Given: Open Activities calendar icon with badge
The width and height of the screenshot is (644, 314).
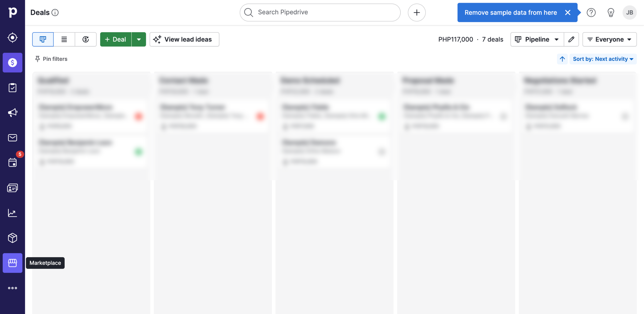Looking at the screenshot, I should click(x=12, y=163).
